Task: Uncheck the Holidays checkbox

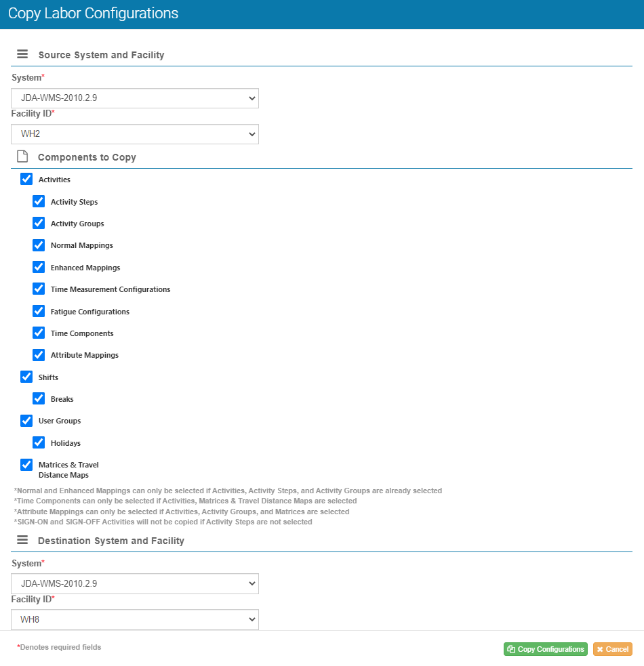Action: coord(39,442)
